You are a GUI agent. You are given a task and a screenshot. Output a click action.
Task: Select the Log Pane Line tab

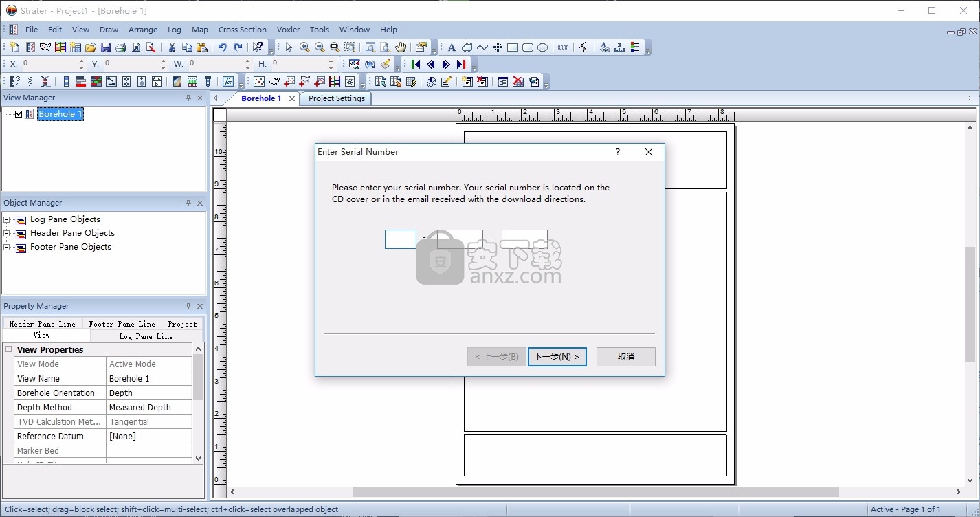pos(146,336)
